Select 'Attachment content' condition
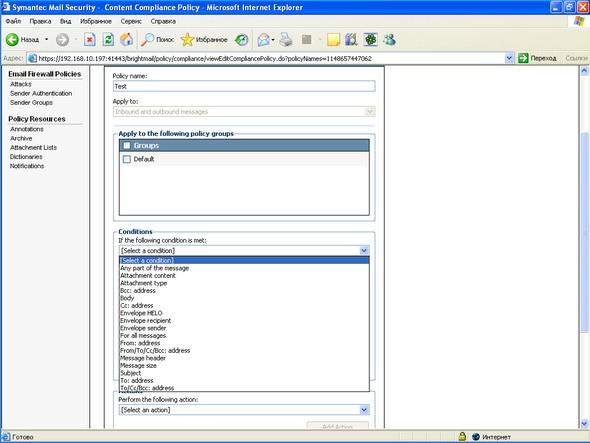The height and width of the screenshot is (443, 590). (244, 276)
